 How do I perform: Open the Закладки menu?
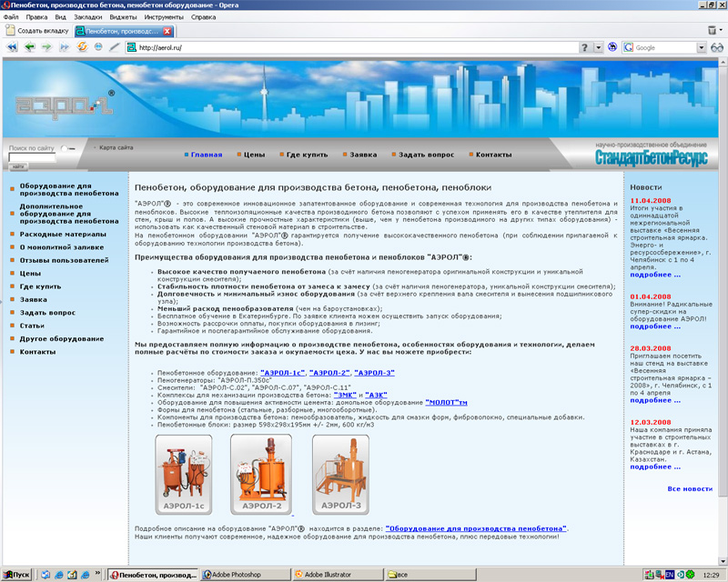pos(87,17)
